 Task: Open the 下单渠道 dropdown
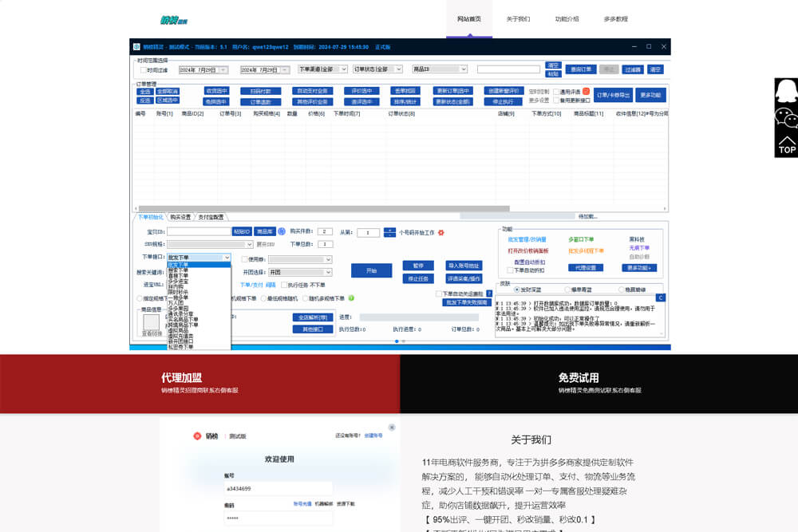(322, 69)
